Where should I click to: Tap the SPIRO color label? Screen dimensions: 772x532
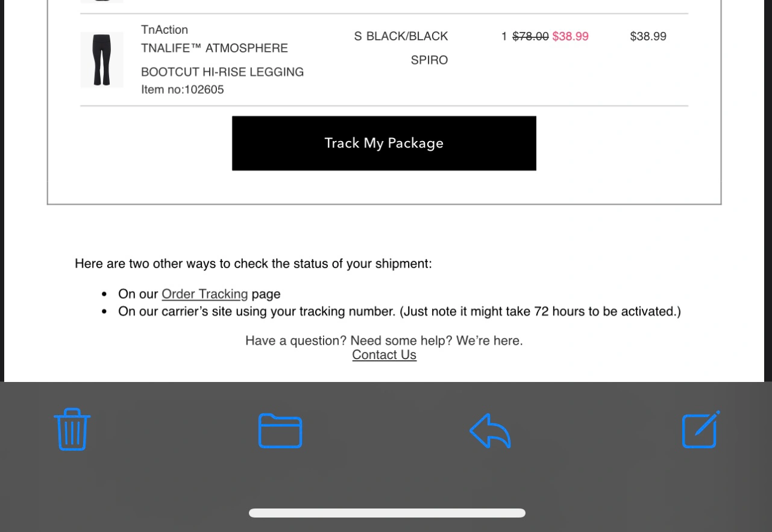click(429, 60)
